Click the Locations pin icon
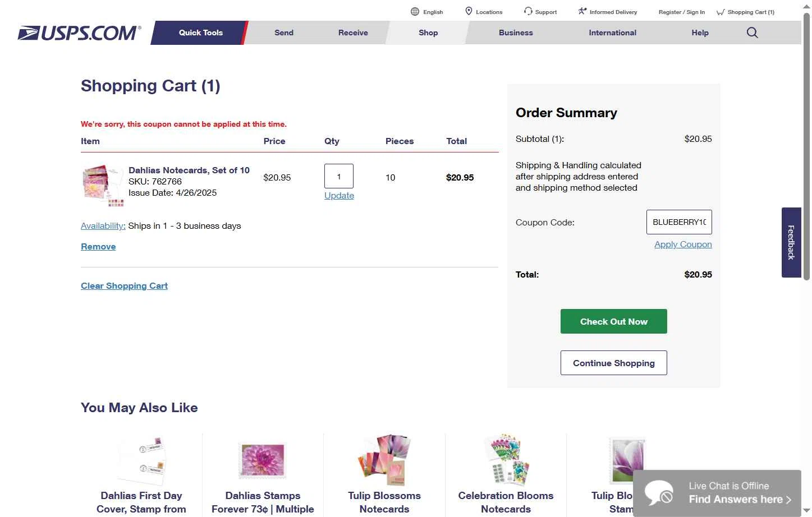The height and width of the screenshot is (517, 812). [469, 11]
